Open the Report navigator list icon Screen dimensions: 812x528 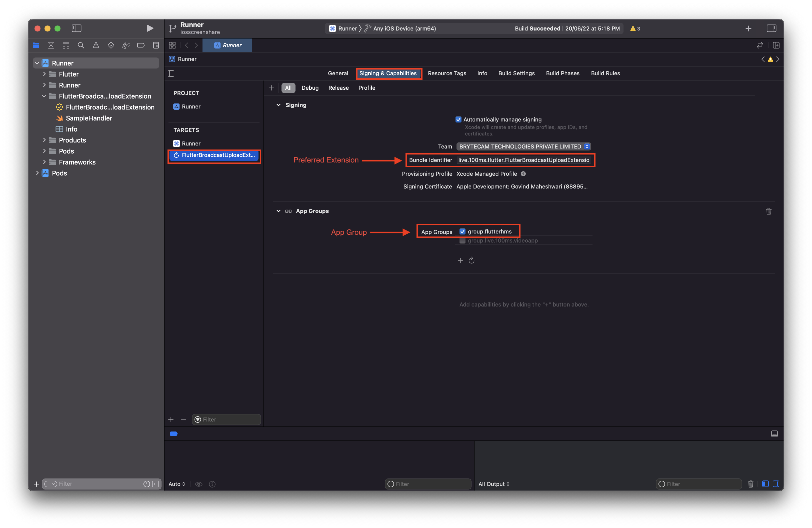click(x=156, y=45)
